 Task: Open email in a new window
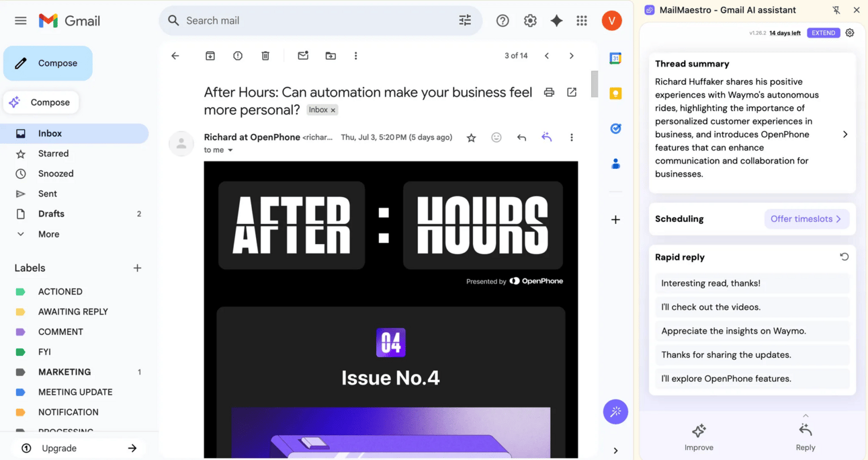tap(572, 92)
